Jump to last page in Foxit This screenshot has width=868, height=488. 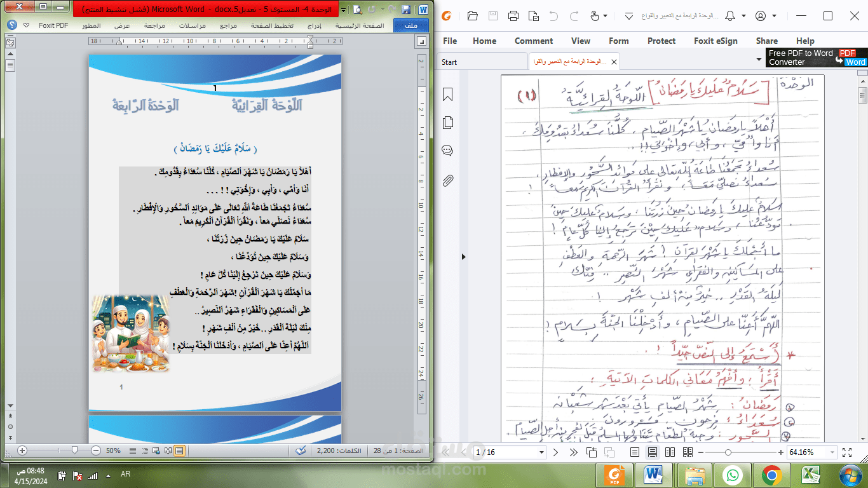click(x=574, y=452)
